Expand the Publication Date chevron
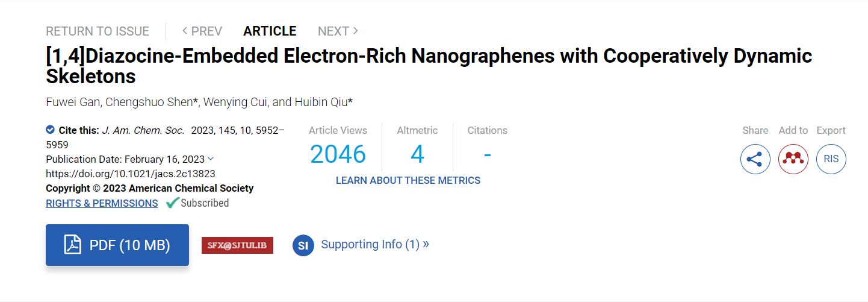The width and height of the screenshot is (868, 302). 211,159
